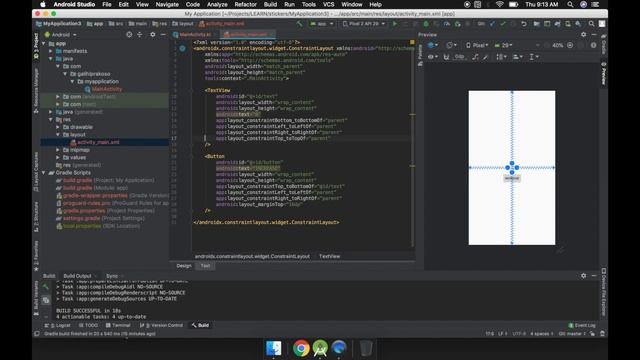Toggle Build Variants side tab
The height and width of the screenshot is (360, 640).
(36, 298)
